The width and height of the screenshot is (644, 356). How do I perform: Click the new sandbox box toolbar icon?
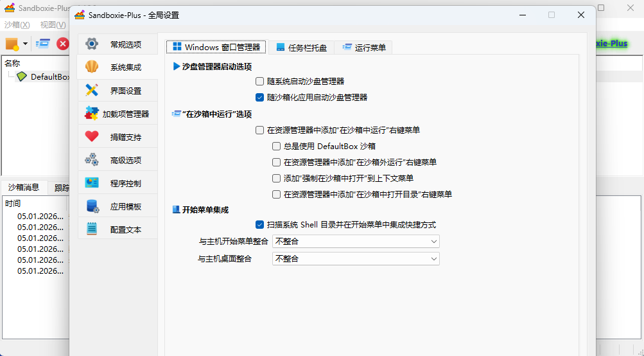click(x=12, y=44)
